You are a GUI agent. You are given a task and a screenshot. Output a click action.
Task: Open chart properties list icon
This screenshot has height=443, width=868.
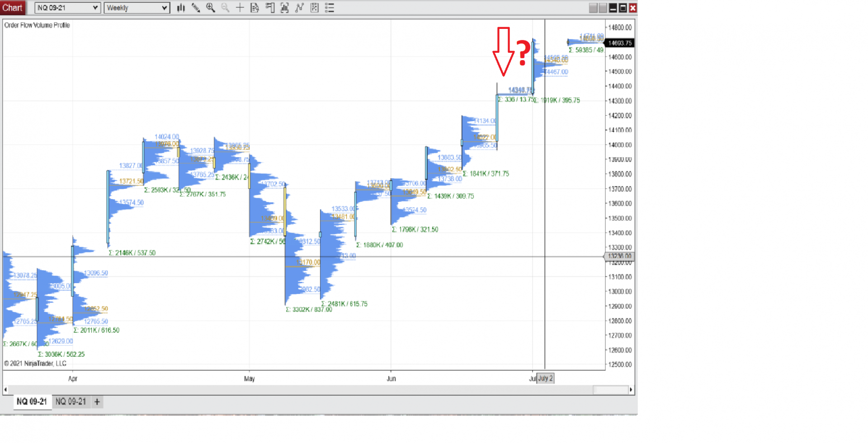330,8
